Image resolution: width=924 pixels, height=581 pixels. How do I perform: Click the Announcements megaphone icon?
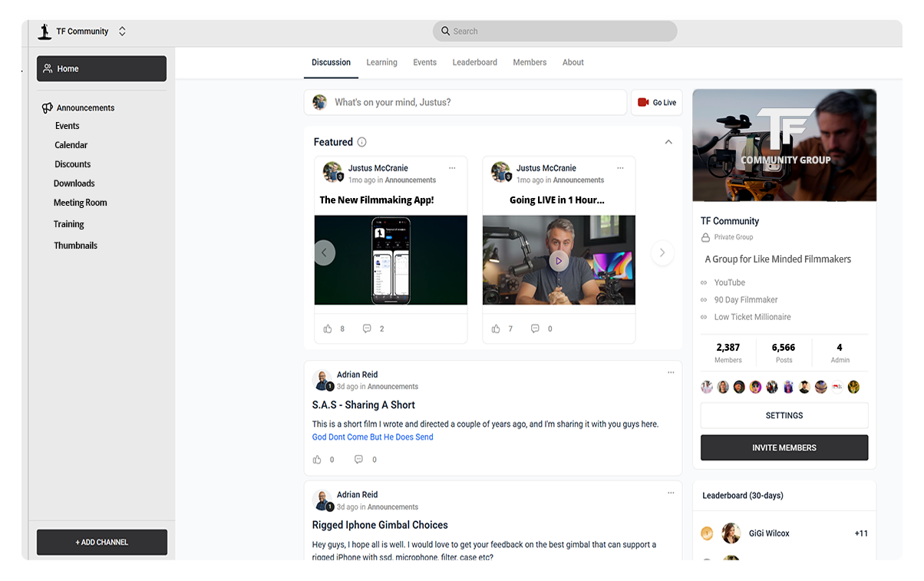pyautogui.click(x=48, y=108)
